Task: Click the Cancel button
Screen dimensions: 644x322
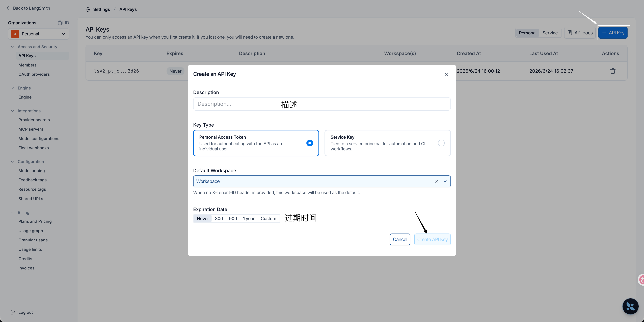Action: 400,239
